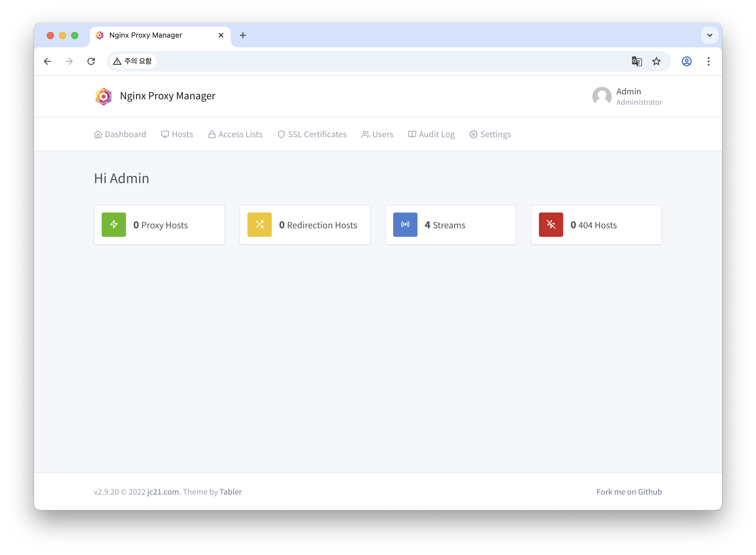This screenshot has height=555, width=756.
Task: Open Chrome three-dot menu
Action: 708,61
